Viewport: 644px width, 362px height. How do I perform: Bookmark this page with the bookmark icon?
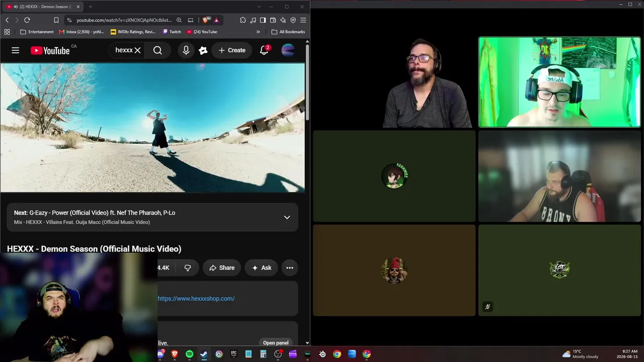(56, 20)
